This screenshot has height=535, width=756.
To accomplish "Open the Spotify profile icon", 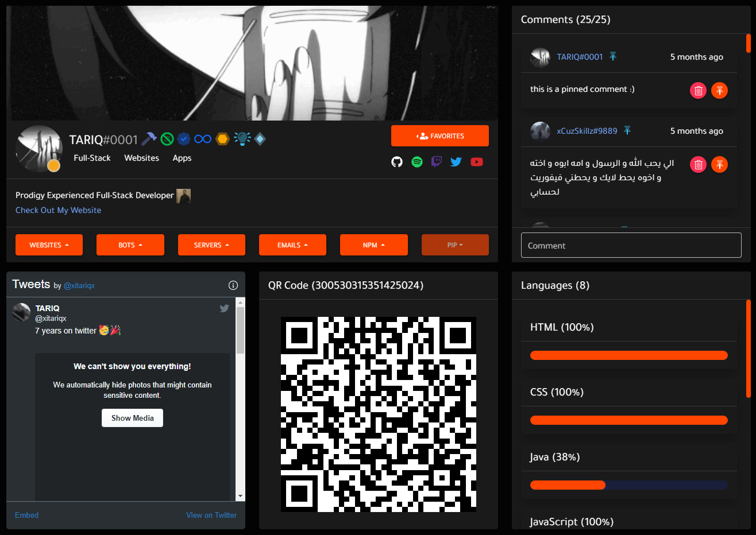I will tap(417, 162).
